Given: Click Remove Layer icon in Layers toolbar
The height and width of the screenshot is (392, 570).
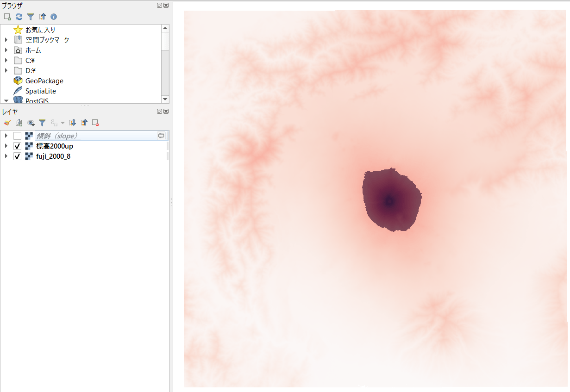Looking at the screenshot, I should [95, 123].
